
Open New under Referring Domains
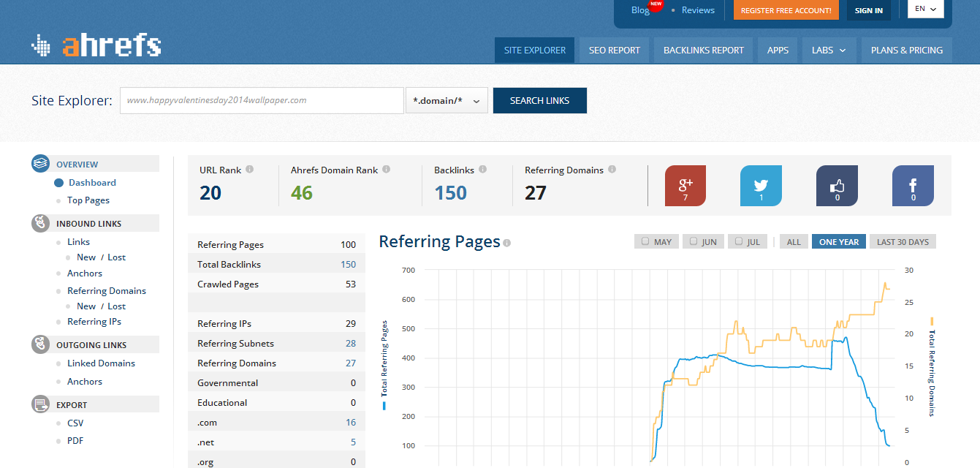86,306
